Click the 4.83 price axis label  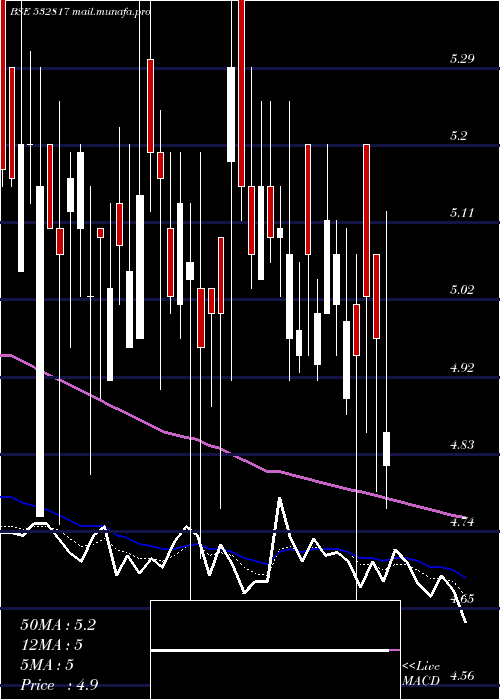point(462,445)
